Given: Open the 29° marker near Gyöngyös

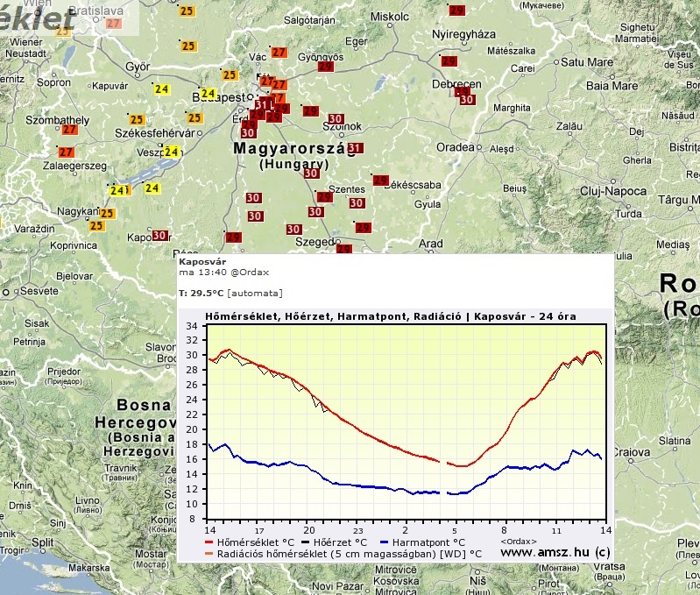Looking at the screenshot, I should coord(325,67).
